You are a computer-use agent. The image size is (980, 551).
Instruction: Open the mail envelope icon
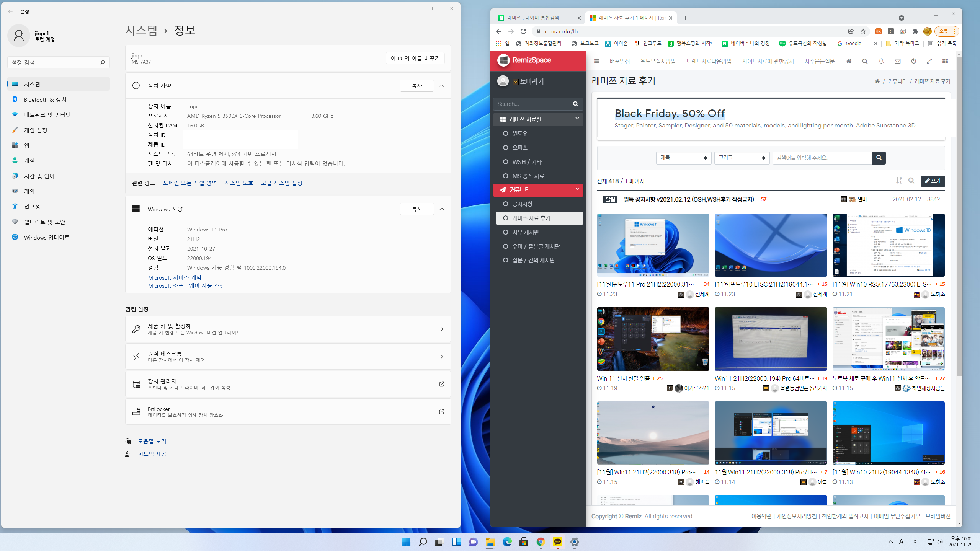point(897,61)
